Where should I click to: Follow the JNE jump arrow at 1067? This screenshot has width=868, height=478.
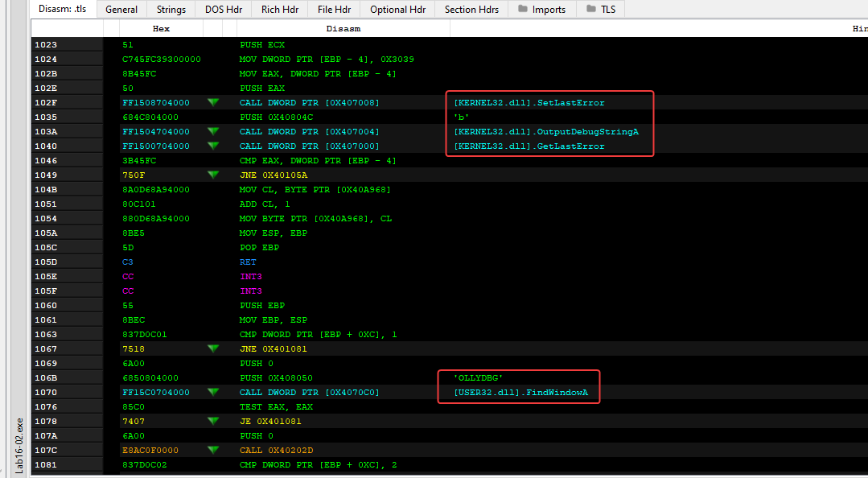(x=213, y=349)
